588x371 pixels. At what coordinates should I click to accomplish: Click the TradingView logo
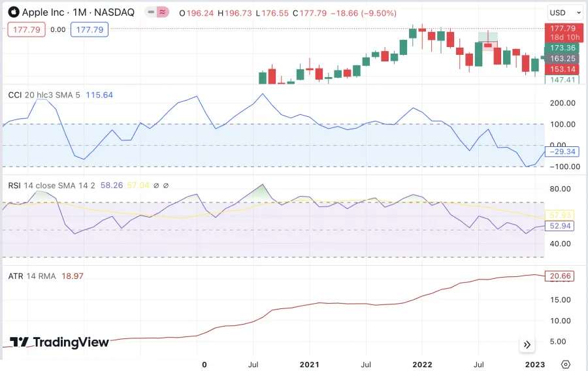pos(59,342)
